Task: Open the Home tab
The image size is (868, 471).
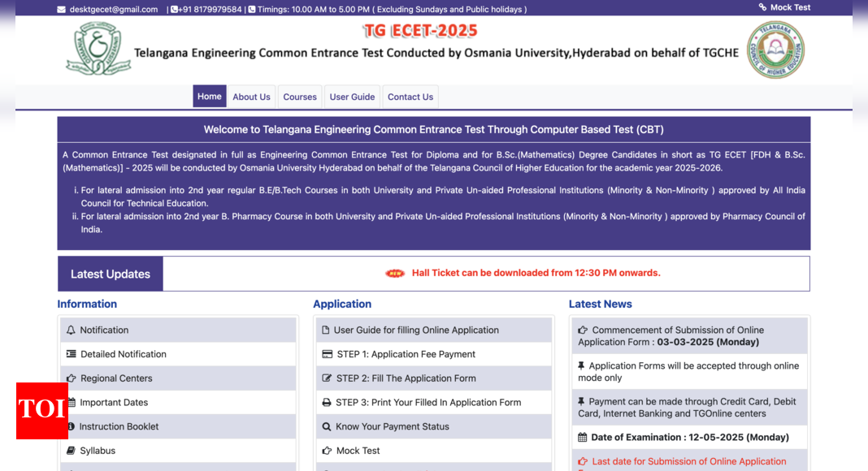Action: tap(209, 97)
